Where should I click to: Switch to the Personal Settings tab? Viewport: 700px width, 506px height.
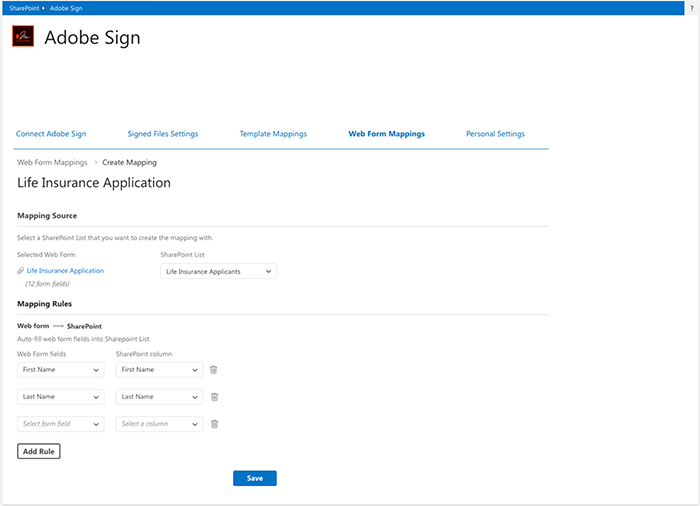point(495,134)
